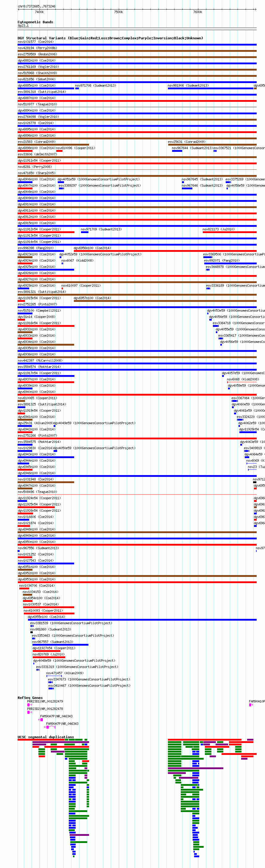Click nsv471650 (Sharp2005) label
Screen dimensions: 265x868
coord(36,173)
